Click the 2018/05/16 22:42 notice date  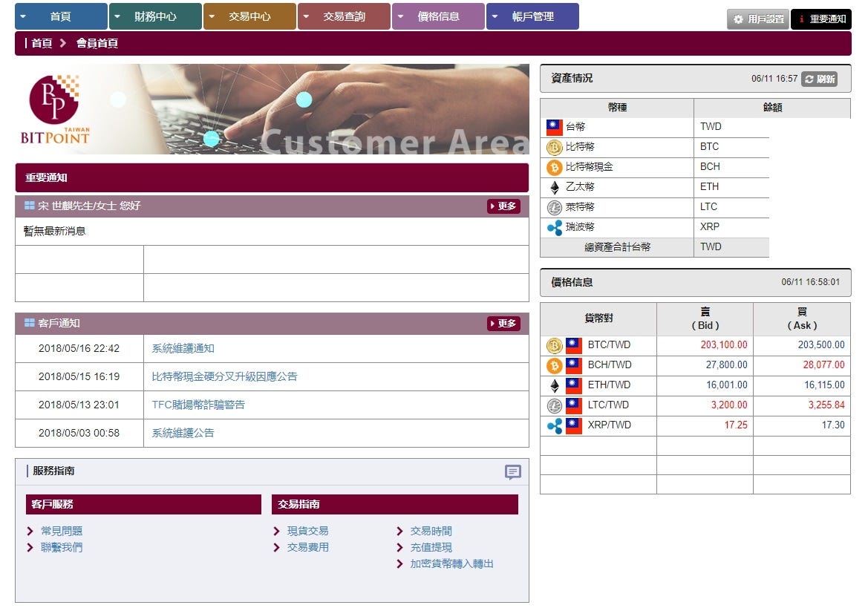tap(79, 348)
